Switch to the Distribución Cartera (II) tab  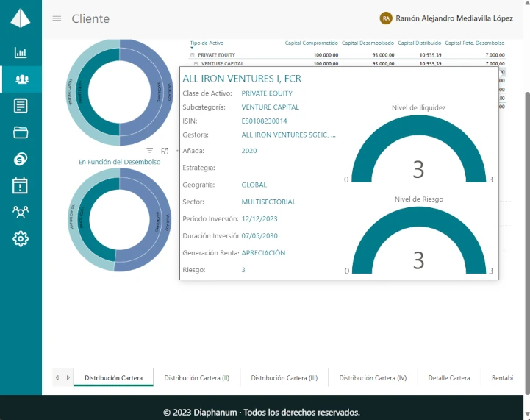[197, 378]
